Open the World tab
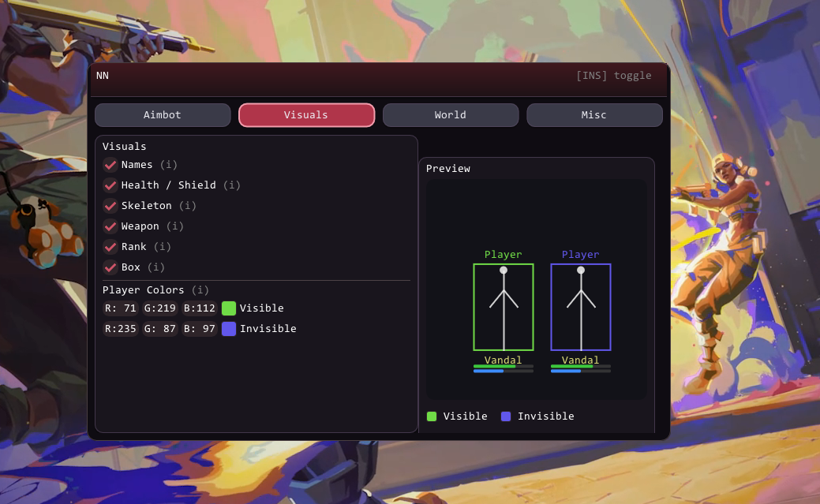Image resolution: width=820 pixels, height=504 pixels. (450, 115)
